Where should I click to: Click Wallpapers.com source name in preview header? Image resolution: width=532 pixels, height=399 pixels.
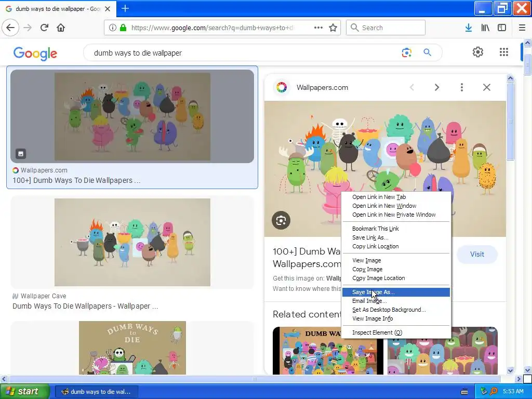tap(322, 87)
